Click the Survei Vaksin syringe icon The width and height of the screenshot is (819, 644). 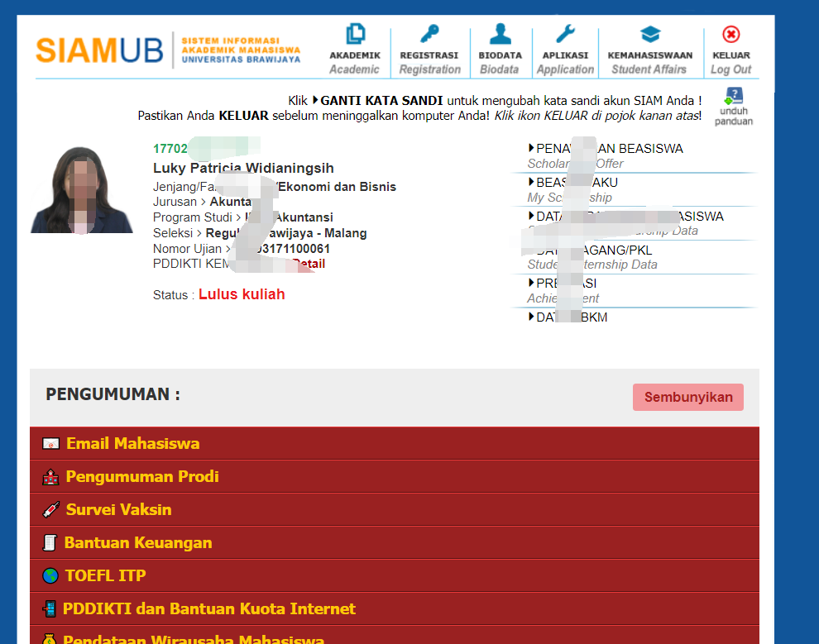click(50, 510)
